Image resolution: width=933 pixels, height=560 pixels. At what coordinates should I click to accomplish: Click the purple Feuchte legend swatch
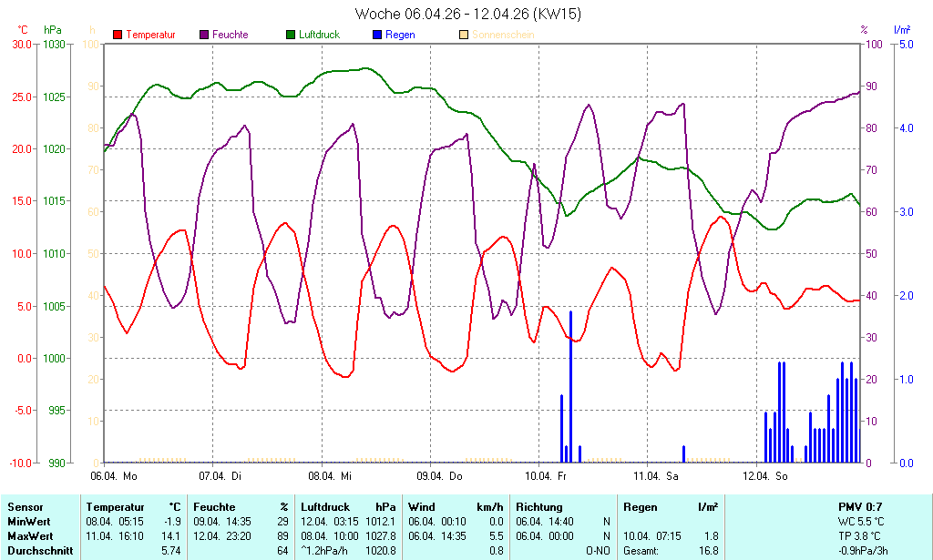pos(204,35)
